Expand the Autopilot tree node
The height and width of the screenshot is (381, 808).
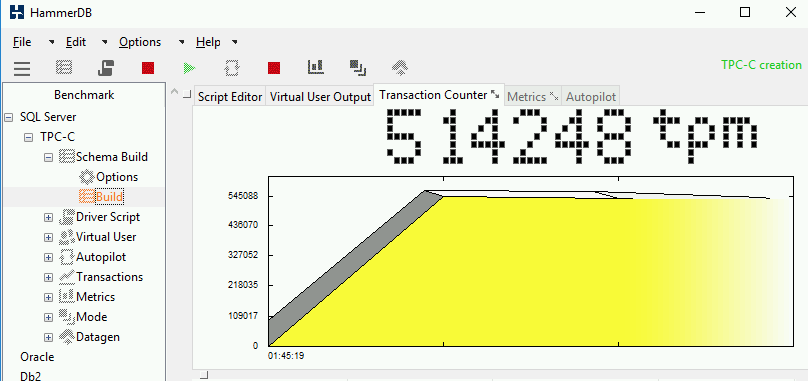coord(48,257)
